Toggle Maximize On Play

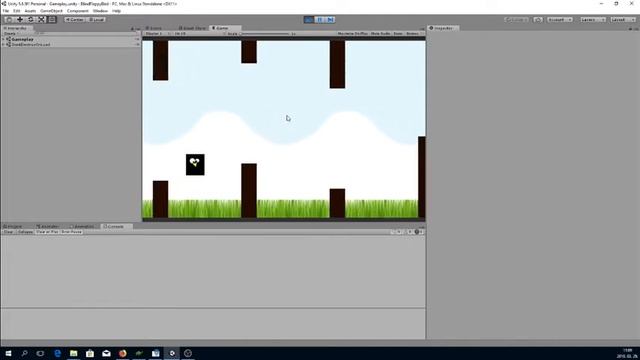click(353, 33)
